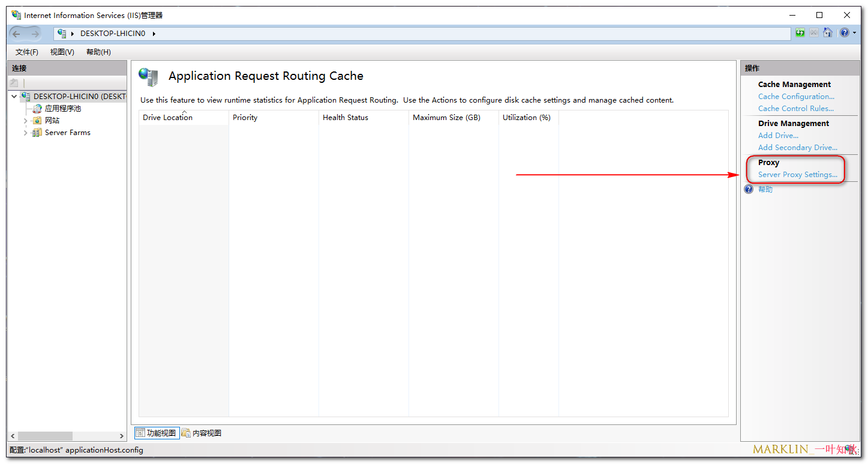The width and height of the screenshot is (868, 464).
Task: Click help question icon in actions pane
Action: pyautogui.click(x=749, y=189)
